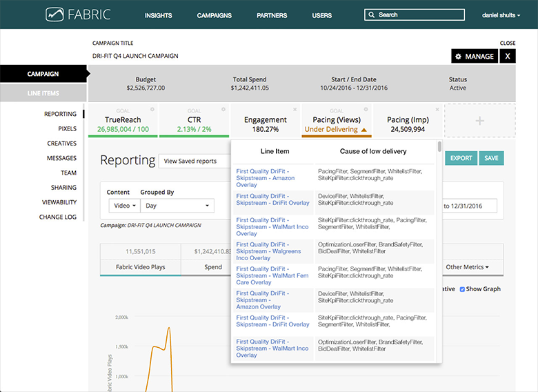
Task: Click the Under Delivering warning triangle
Action: pos(363,130)
